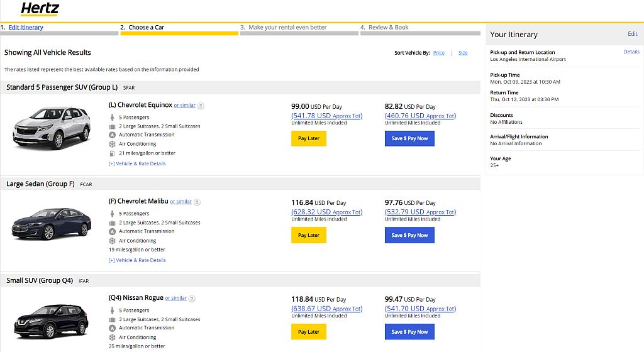Click the air conditioning icon for Malibu
Viewport: 644px width, 352px height.
point(112,241)
